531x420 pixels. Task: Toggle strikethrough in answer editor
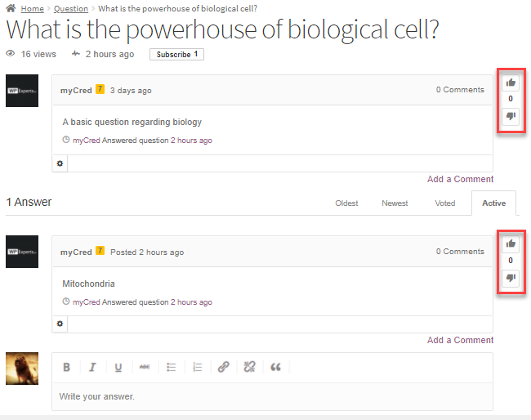point(145,368)
